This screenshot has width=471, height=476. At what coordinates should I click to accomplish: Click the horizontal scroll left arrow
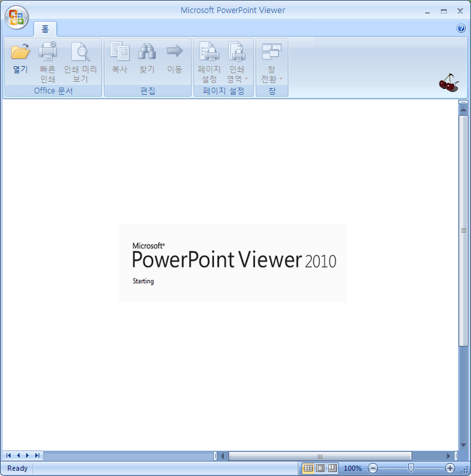pyautogui.click(x=222, y=456)
